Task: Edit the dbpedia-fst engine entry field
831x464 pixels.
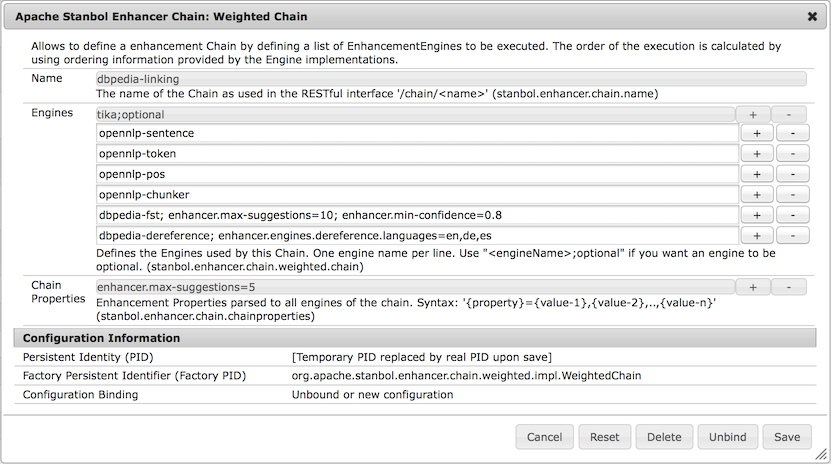Action: 417,215
